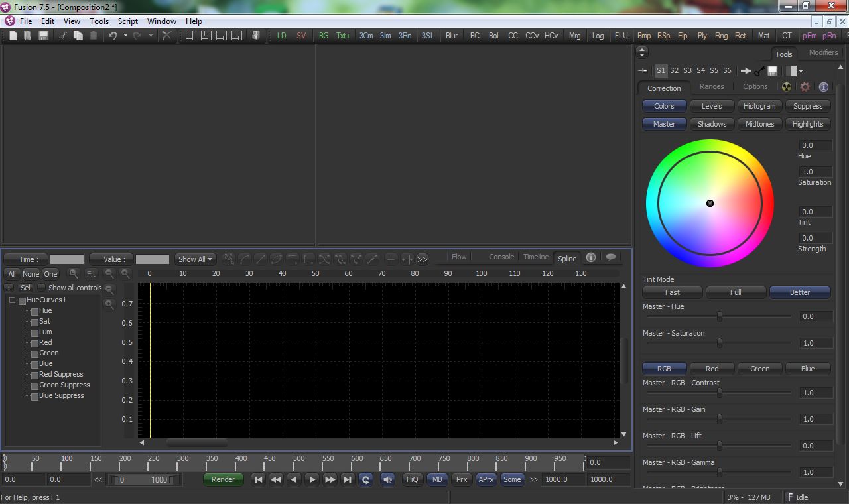849x504 pixels.
Task: Open the Flow view tab
Action: pyautogui.click(x=459, y=257)
